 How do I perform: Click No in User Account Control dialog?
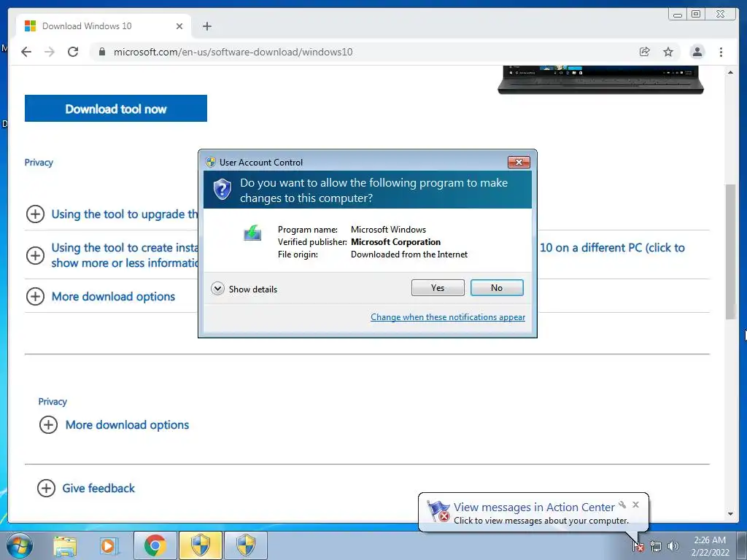[496, 287]
